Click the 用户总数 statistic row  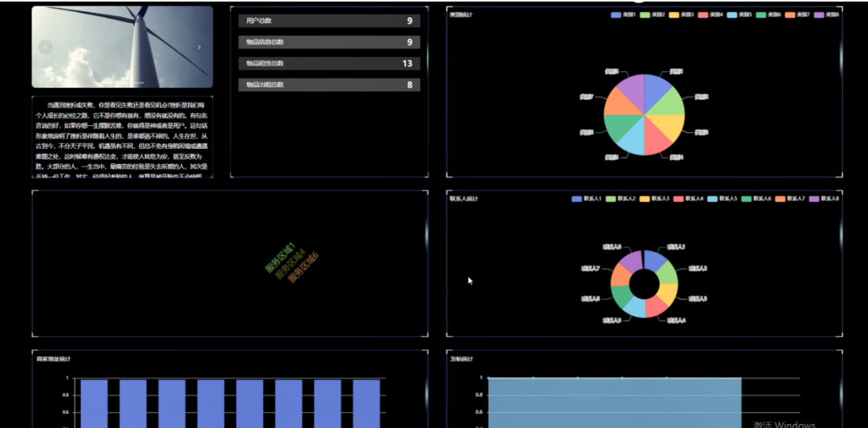[x=329, y=21]
